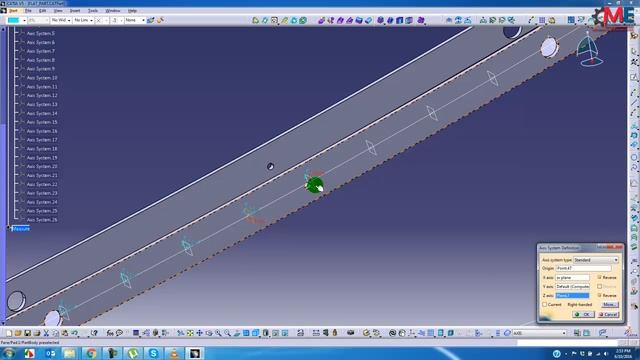The width and height of the screenshot is (640, 360).
Task: Open the Window menu
Action: pyautogui.click(x=113, y=11)
